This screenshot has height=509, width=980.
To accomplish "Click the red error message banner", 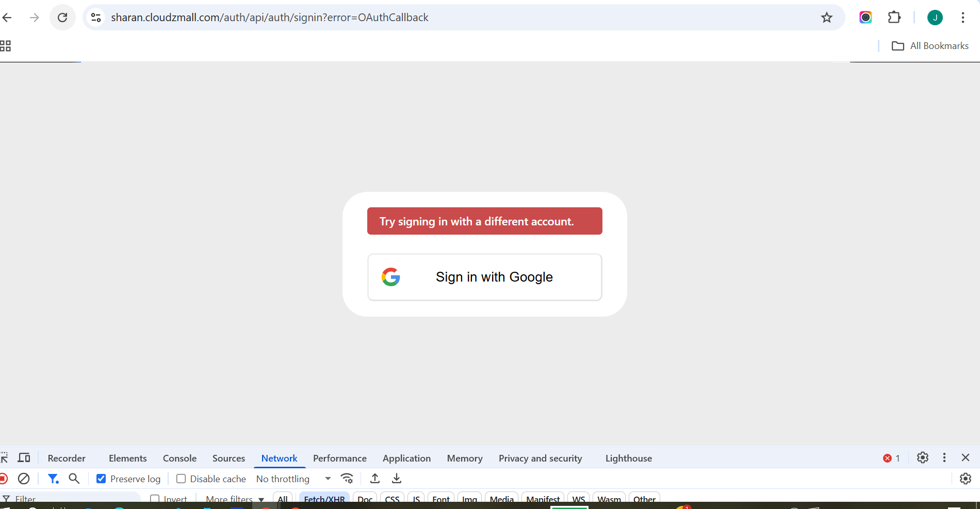I will [x=485, y=221].
